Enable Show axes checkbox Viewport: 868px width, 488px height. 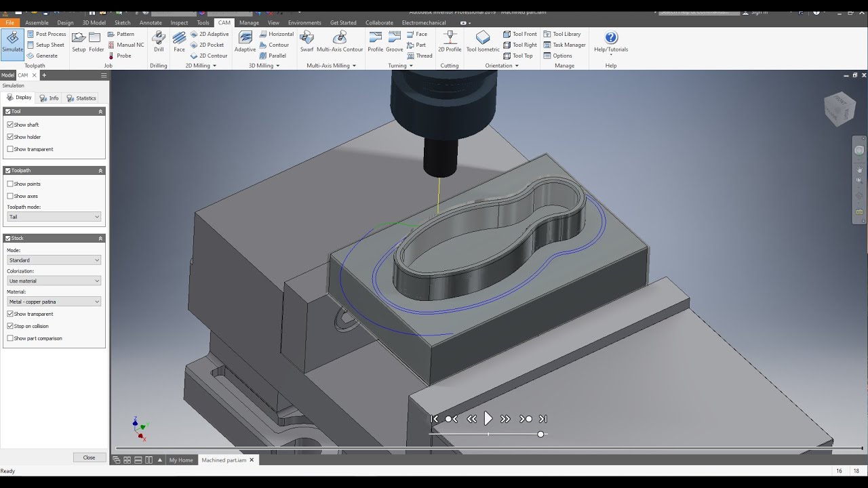pyautogui.click(x=10, y=196)
